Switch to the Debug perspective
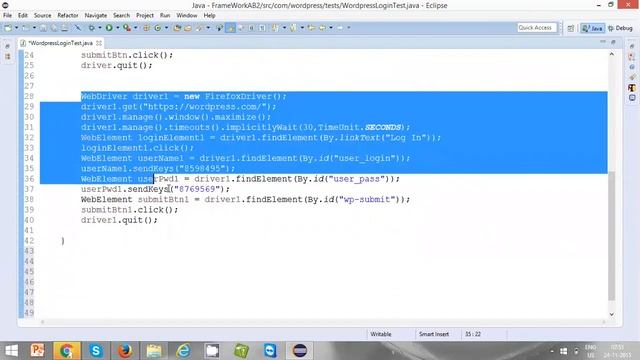The height and width of the screenshot is (360, 640). coord(620,28)
